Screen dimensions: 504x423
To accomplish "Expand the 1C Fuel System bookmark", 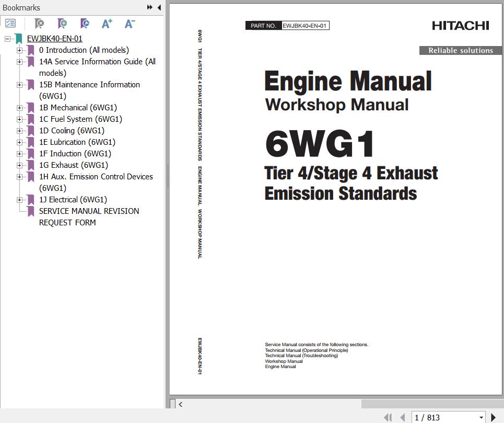I will pos(20,119).
